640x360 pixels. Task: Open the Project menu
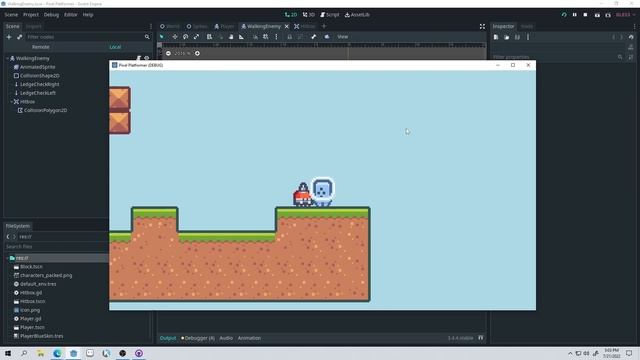31,15
